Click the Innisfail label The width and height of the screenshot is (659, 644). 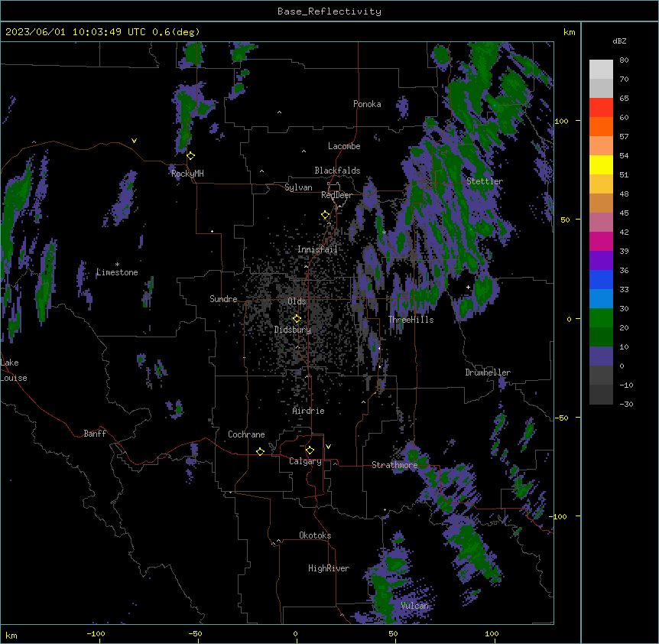317,249
